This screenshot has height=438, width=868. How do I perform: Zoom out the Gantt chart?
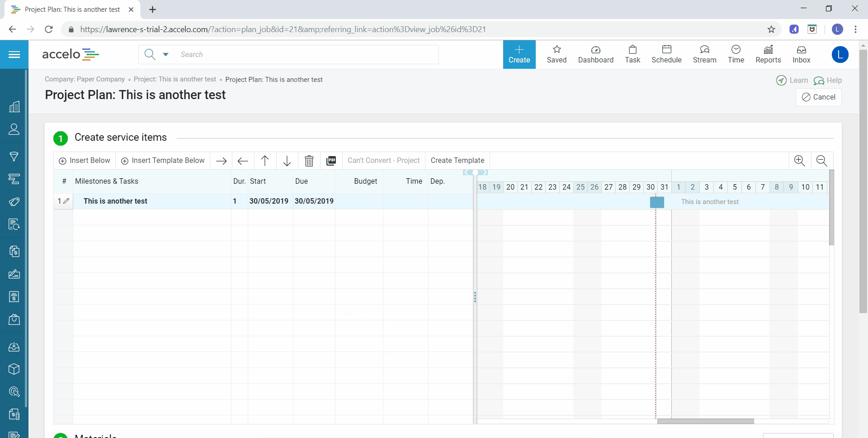[821, 161]
